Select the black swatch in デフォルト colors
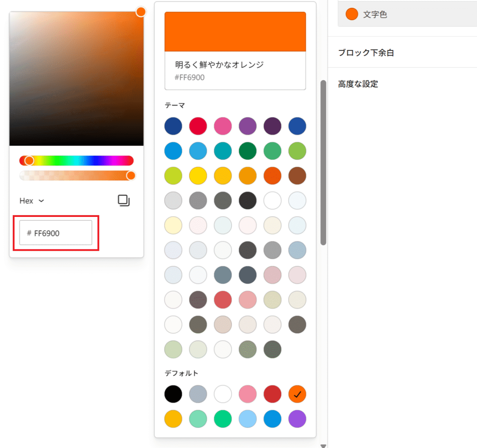This screenshot has width=477, height=448. coord(173,394)
